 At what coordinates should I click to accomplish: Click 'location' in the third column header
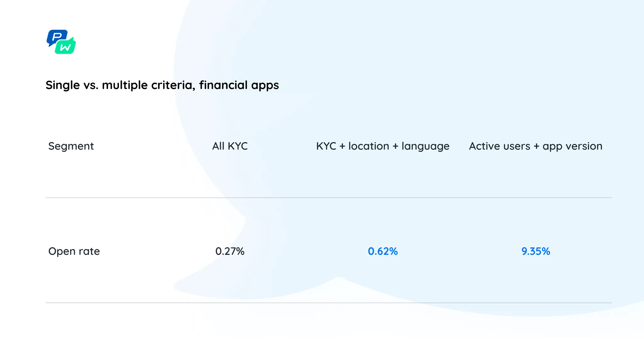(369, 146)
